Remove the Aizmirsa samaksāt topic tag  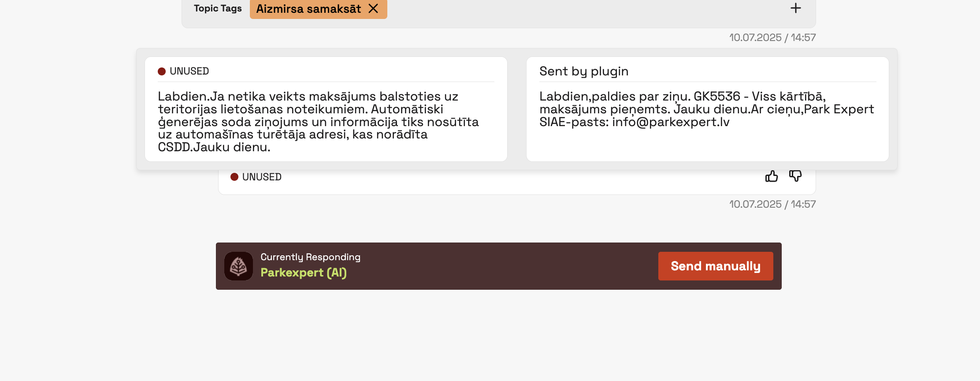373,8
